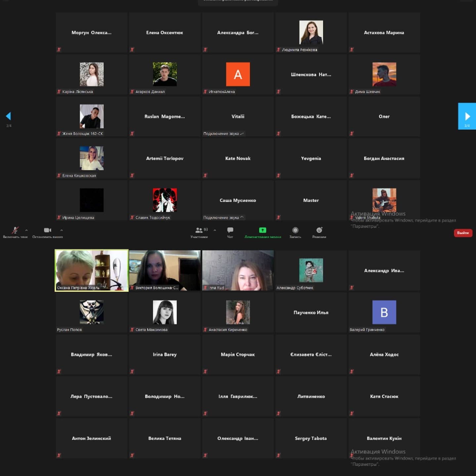Image resolution: width=476 pixels, height=476 pixels.
Task: Select Оксана Петрівна Хмель's highlighted video tile
Action: [92, 270]
